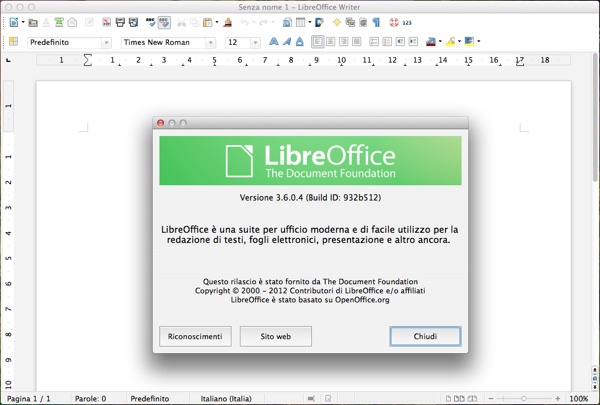Open the Paste dropdown arrow

[217, 23]
